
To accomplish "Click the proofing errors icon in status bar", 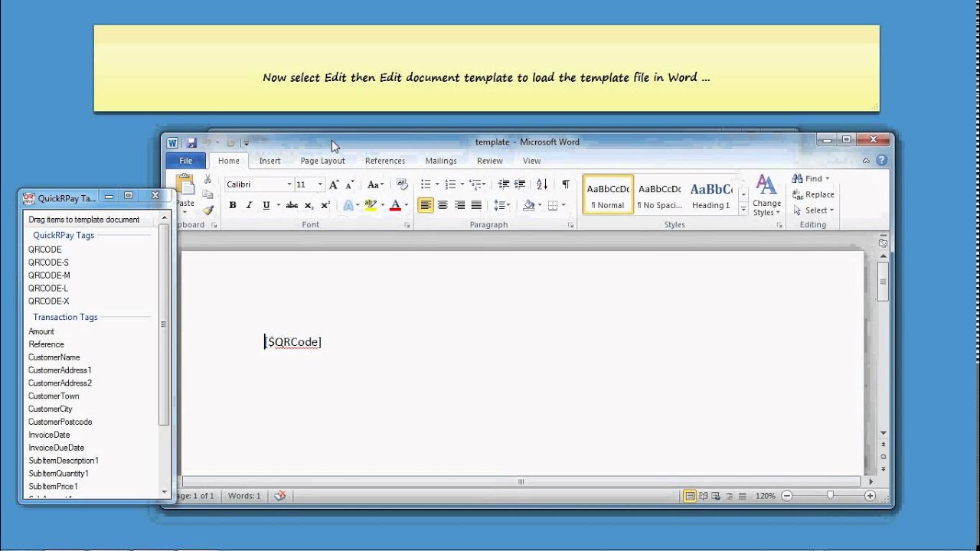I will coord(280,496).
